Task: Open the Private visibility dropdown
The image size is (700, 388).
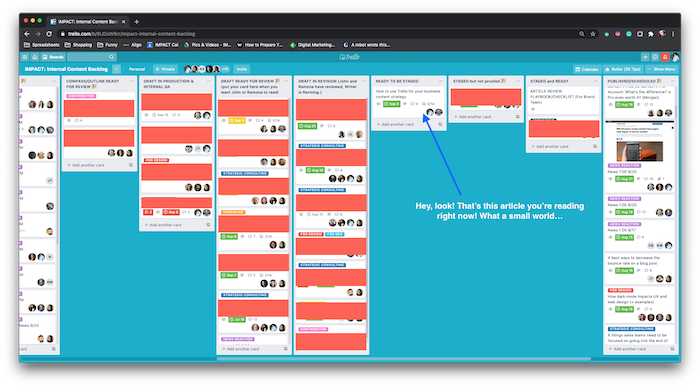Action: (x=165, y=69)
